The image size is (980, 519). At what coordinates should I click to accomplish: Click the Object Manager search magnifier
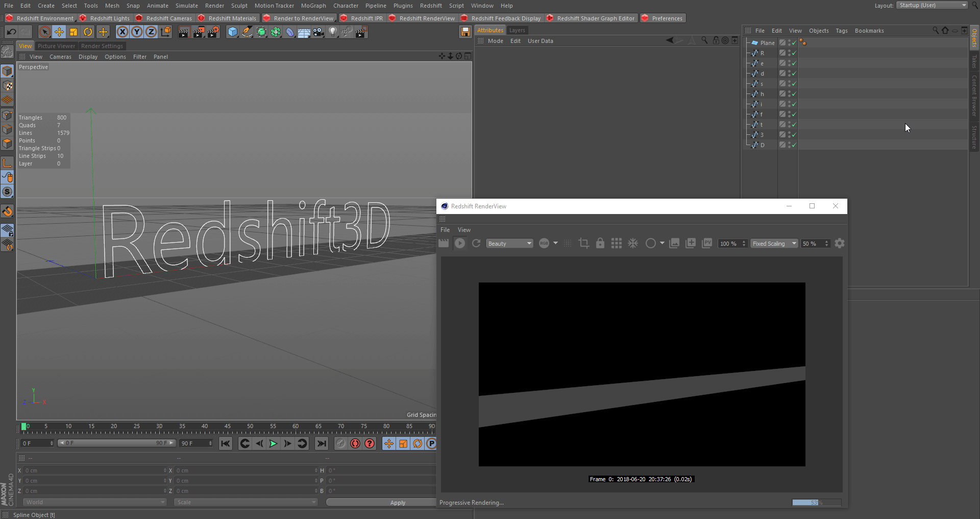(x=936, y=31)
